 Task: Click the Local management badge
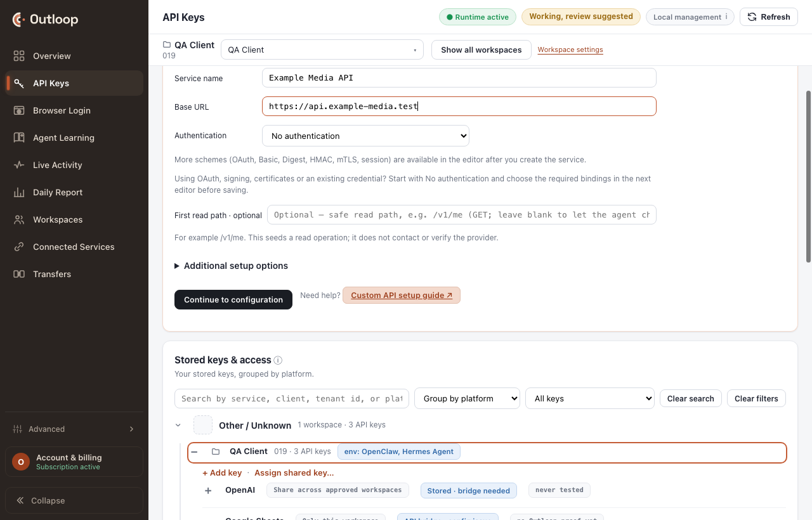tap(690, 17)
